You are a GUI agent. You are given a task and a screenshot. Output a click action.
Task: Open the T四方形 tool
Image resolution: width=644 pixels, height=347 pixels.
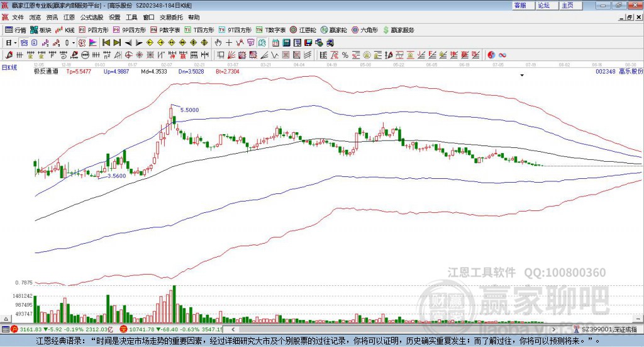[x=199, y=30]
